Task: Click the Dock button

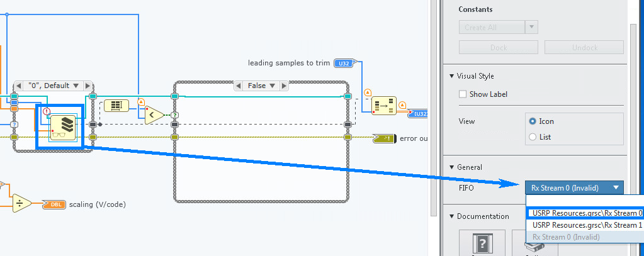Action: [498, 48]
